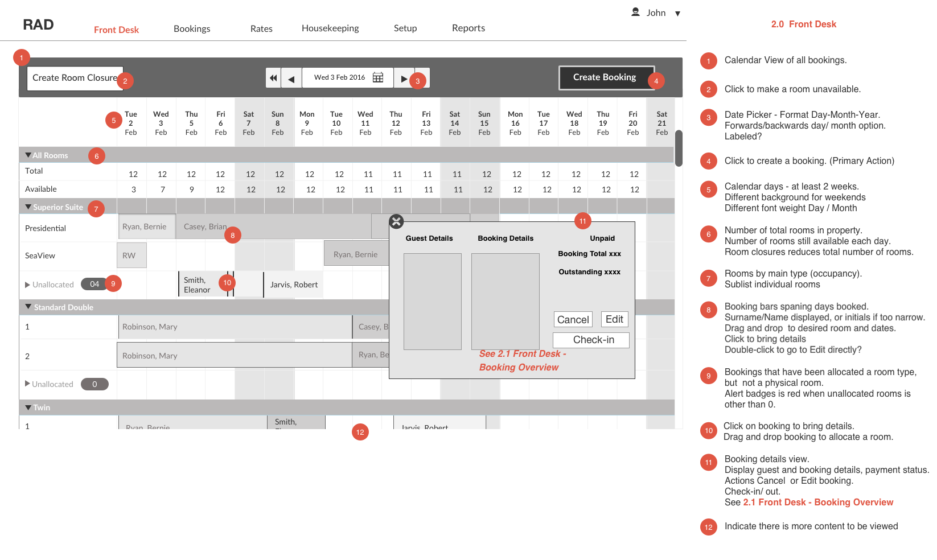This screenshot has width=937, height=560.
Task: Collapse the Superior Suite section
Action: click(28, 207)
